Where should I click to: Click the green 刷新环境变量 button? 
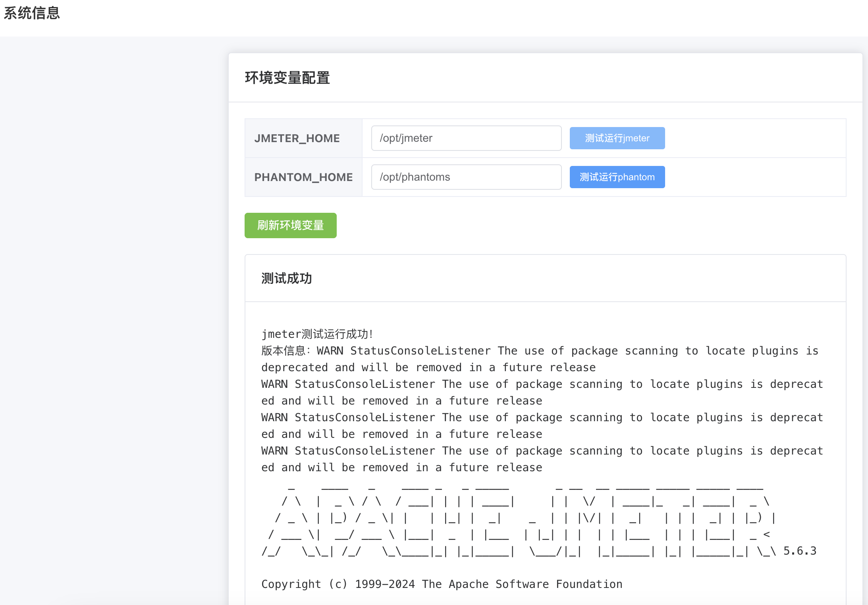[290, 225]
